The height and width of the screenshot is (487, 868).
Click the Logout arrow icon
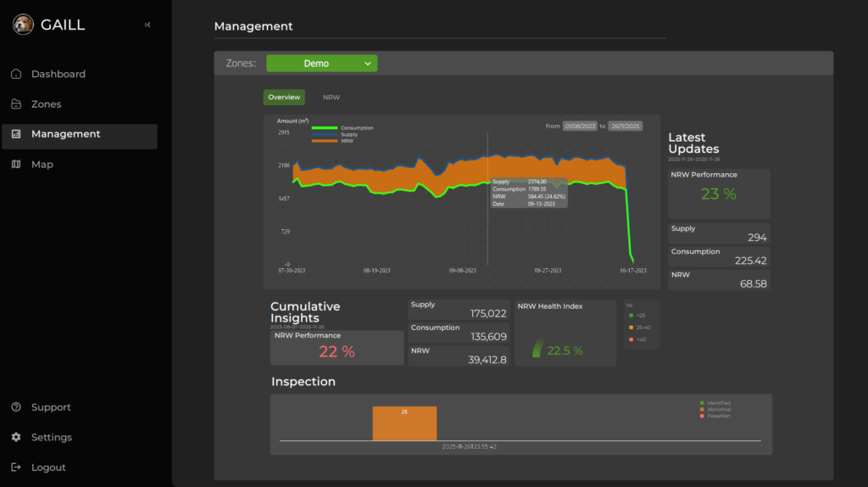[x=16, y=467]
